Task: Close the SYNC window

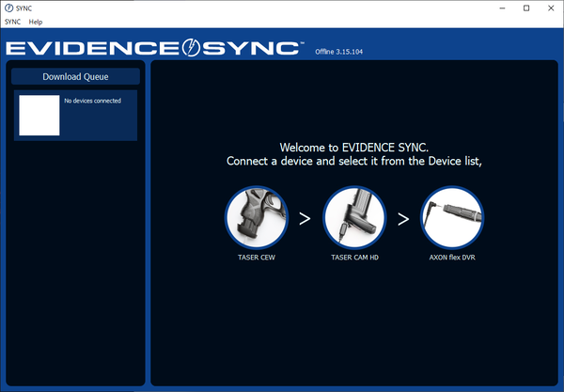Action: pyautogui.click(x=551, y=8)
